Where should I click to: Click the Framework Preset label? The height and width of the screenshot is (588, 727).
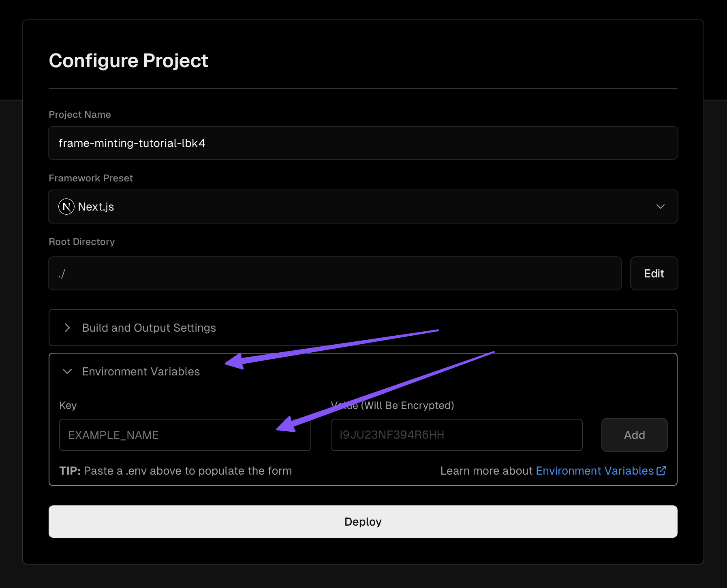pyautogui.click(x=91, y=178)
